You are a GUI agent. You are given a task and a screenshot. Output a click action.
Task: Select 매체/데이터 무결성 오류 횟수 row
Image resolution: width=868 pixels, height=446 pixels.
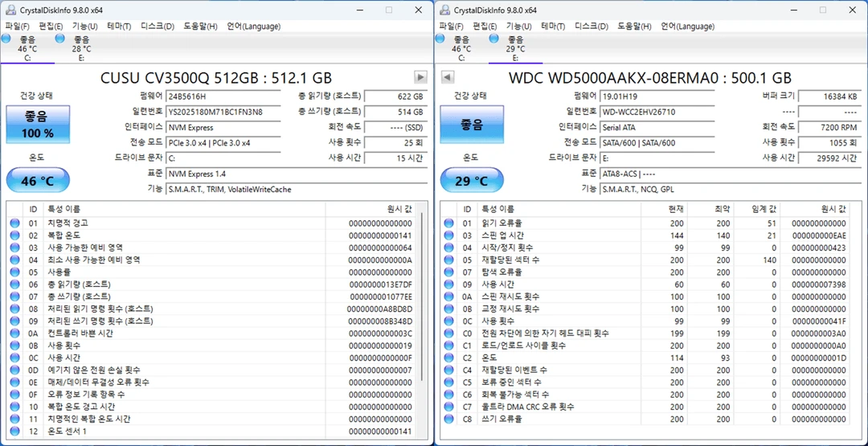pyautogui.click(x=211, y=382)
